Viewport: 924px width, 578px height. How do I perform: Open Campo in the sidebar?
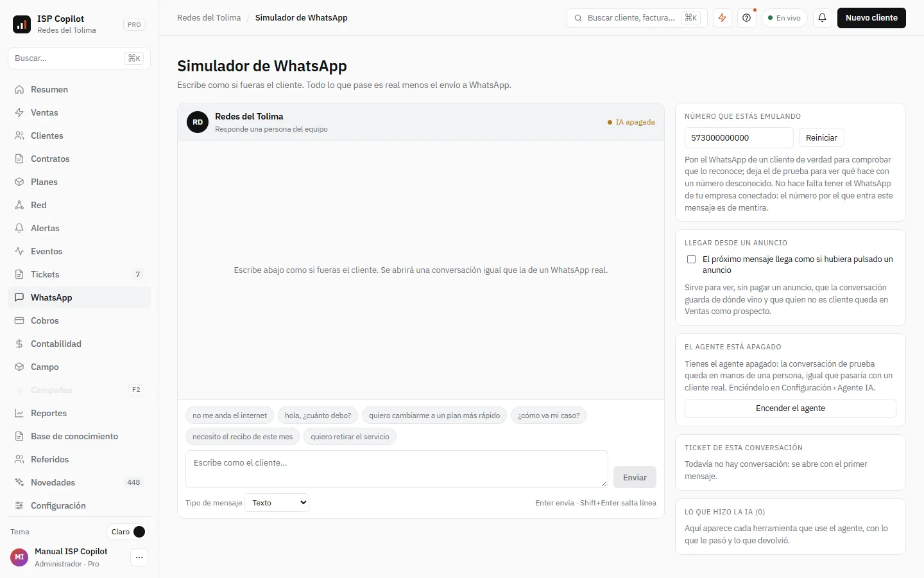(x=80, y=367)
